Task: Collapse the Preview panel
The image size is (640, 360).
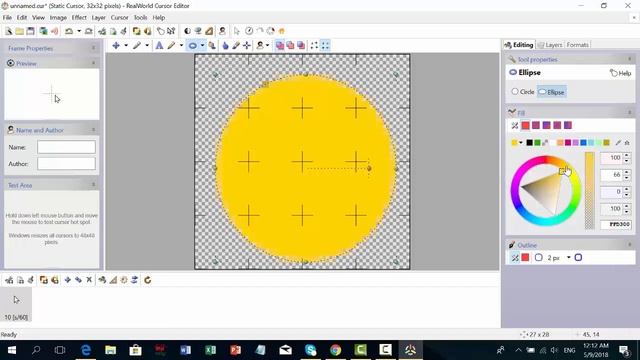Action: [x=93, y=63]
